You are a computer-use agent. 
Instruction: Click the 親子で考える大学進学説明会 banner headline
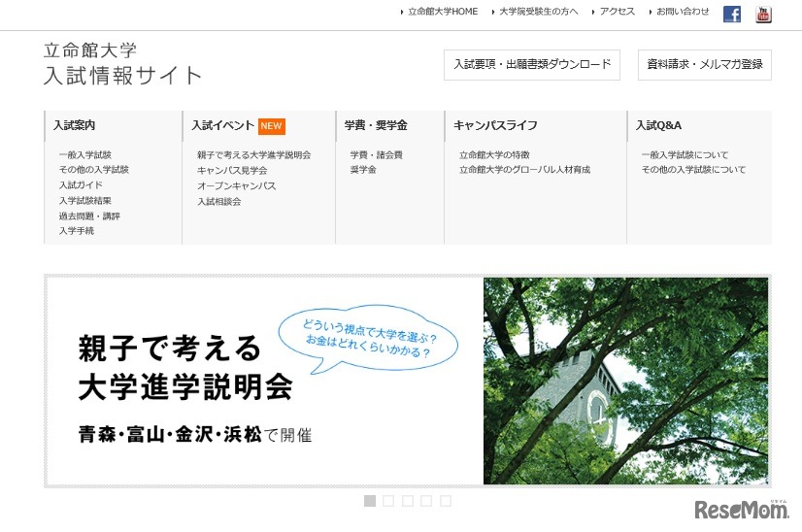coord(185,367)
